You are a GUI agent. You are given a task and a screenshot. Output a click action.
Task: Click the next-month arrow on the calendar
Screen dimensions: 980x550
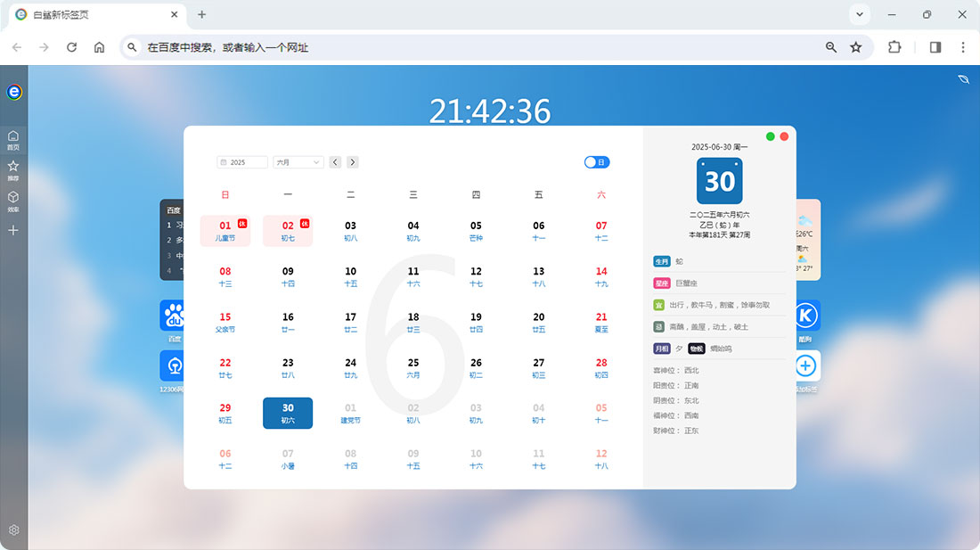click(x=352, y=161)
